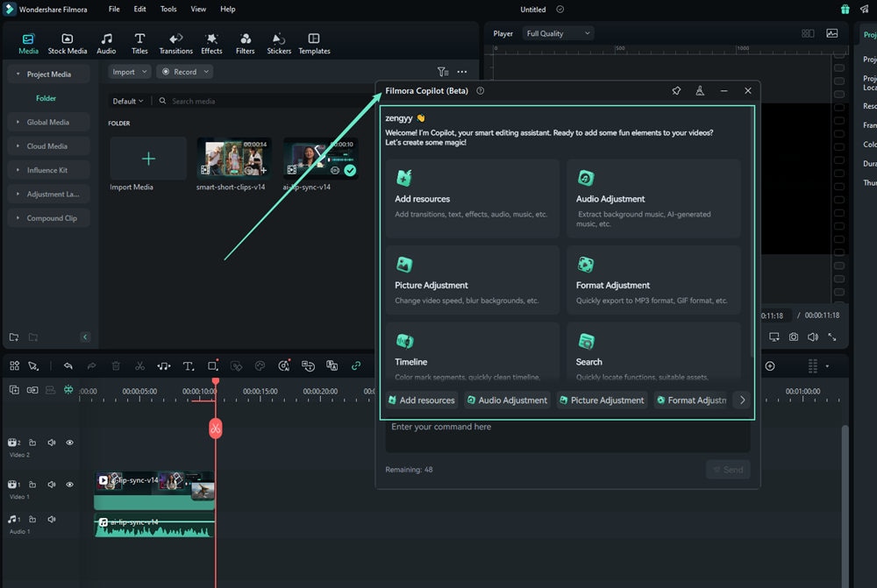Choose the Format Adjustment card
This screenshot has width=877, height=588.
click(x=653, y=280)
